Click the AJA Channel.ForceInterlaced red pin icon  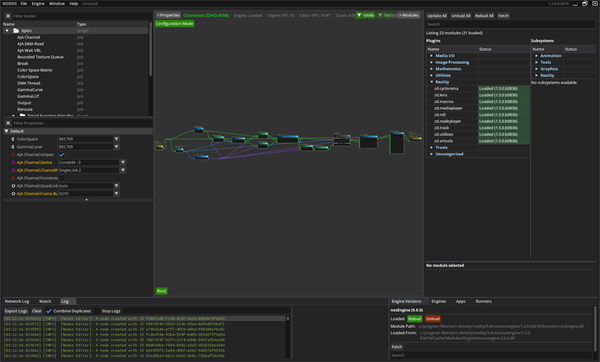[x=13, y=178]
